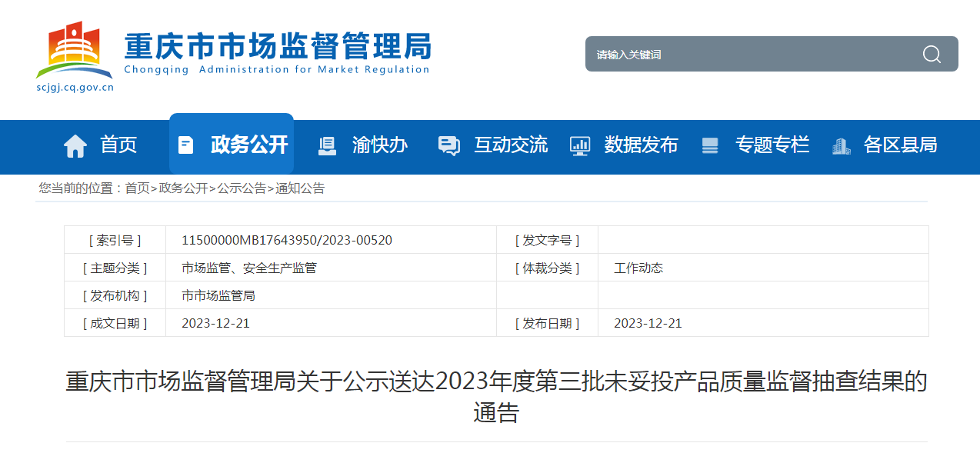This screenshot has width=980, height=453.
Task: Click the 您当前的位置 label
Action: [x=80, y=188]
